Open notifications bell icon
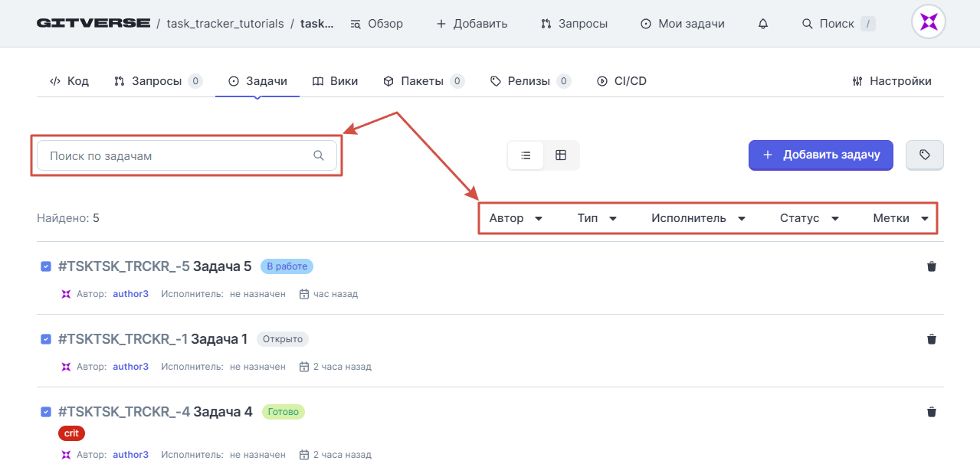 pyautogui.click(x=762, y=24)
